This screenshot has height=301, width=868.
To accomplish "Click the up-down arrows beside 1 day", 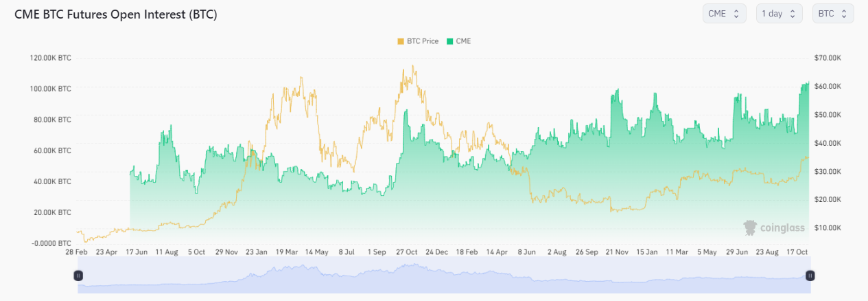I will click(x=793, y=14).
